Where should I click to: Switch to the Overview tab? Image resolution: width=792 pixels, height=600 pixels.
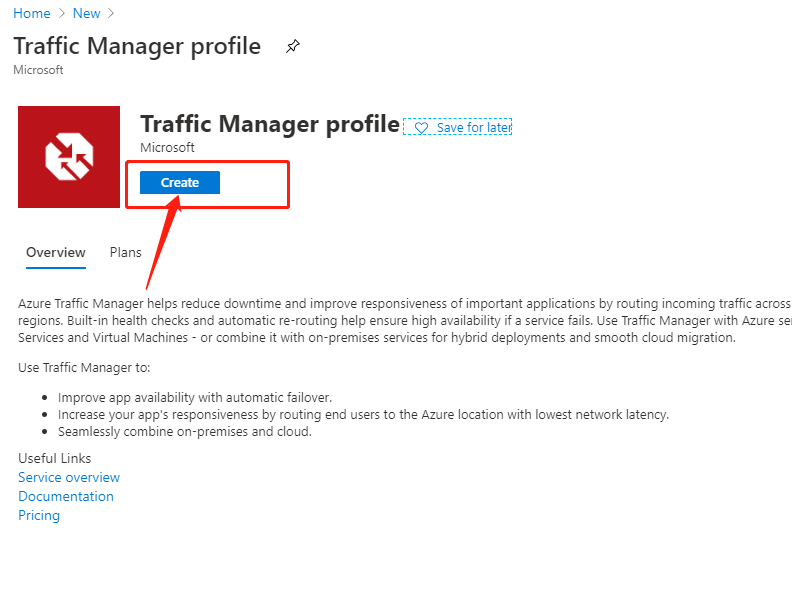pos(56,252)
